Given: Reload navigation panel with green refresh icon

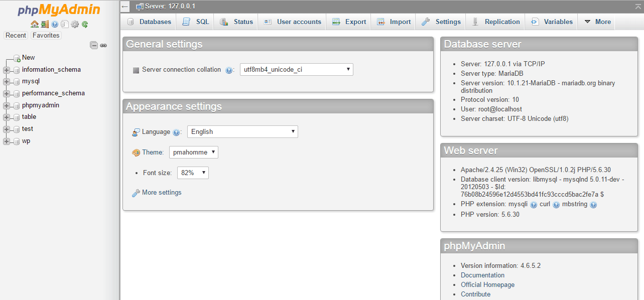Looking at the screenshot, I should point(85,24).
